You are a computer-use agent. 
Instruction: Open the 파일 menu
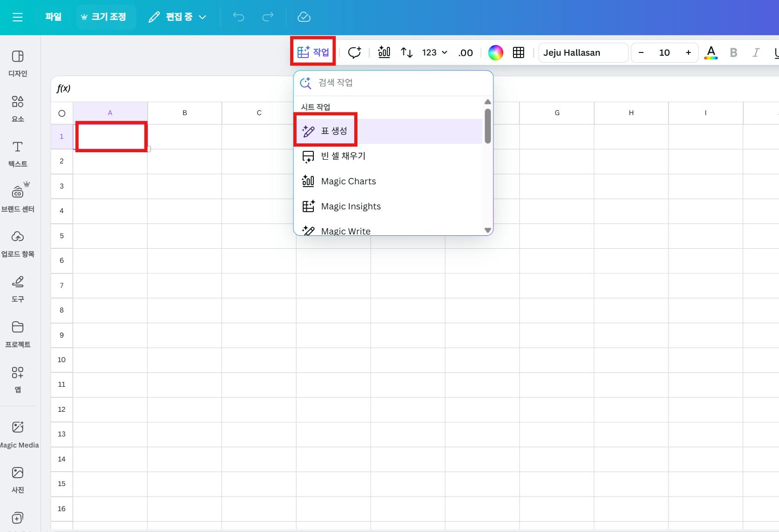53,17
